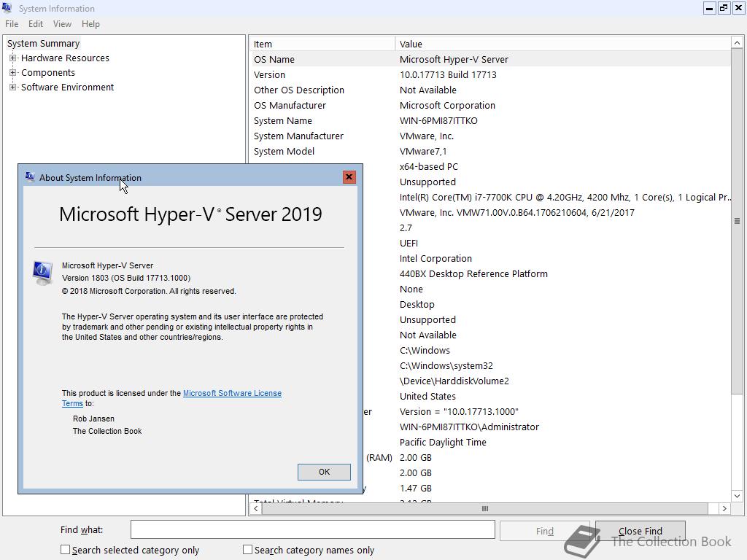Click value 'C:\Windows'
747x560 pixels.
click(425, 351)
